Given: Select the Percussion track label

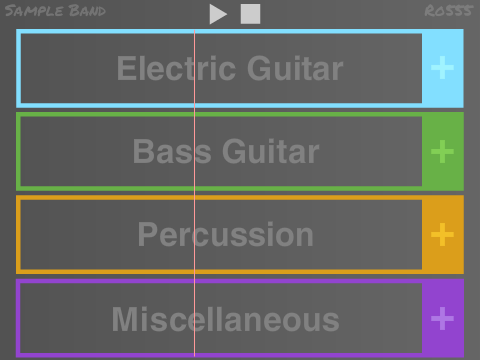Looking at the screenshot, I should (x=226, y=235).
